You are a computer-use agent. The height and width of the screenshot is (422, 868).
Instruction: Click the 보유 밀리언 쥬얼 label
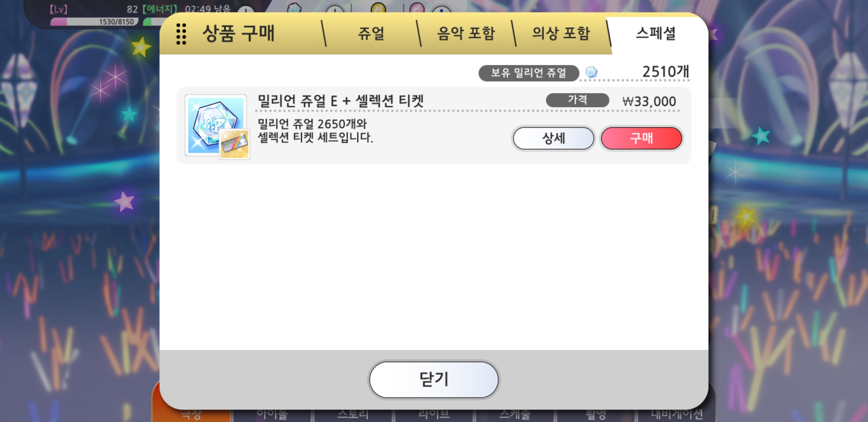tap(529, 73)
